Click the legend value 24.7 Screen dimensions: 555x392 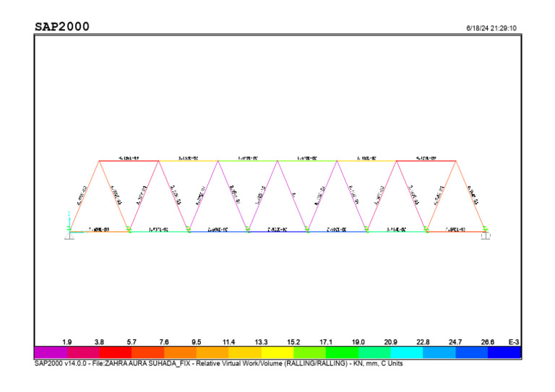pos(455,341)
